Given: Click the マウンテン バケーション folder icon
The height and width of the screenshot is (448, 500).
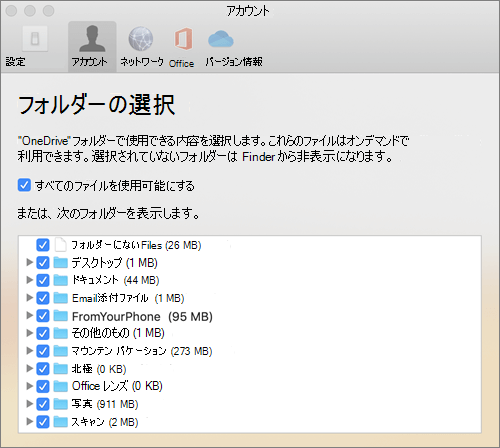Looking at the screenshot, I should pyautogui.click(x=61, y=351).
